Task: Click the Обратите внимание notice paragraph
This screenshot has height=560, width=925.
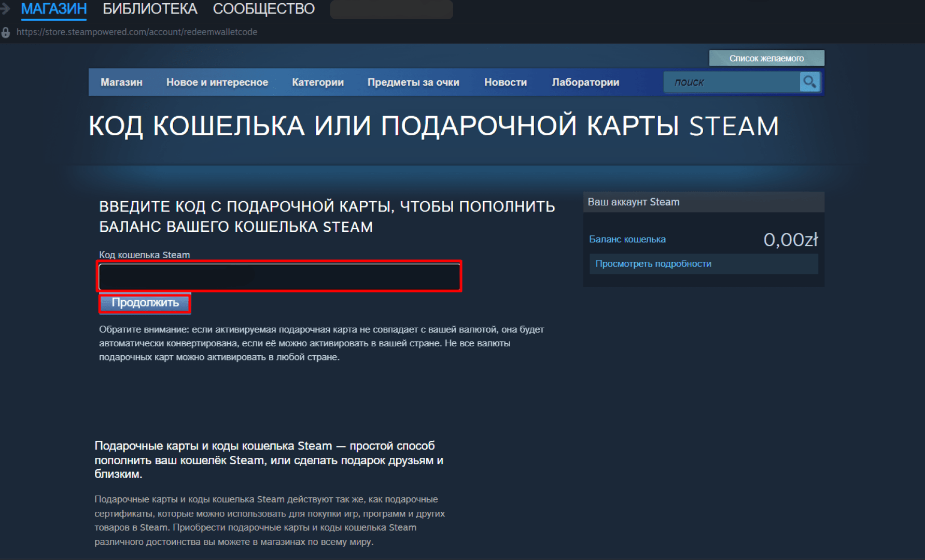Action: pyautogui.click(x=321, y=343)
